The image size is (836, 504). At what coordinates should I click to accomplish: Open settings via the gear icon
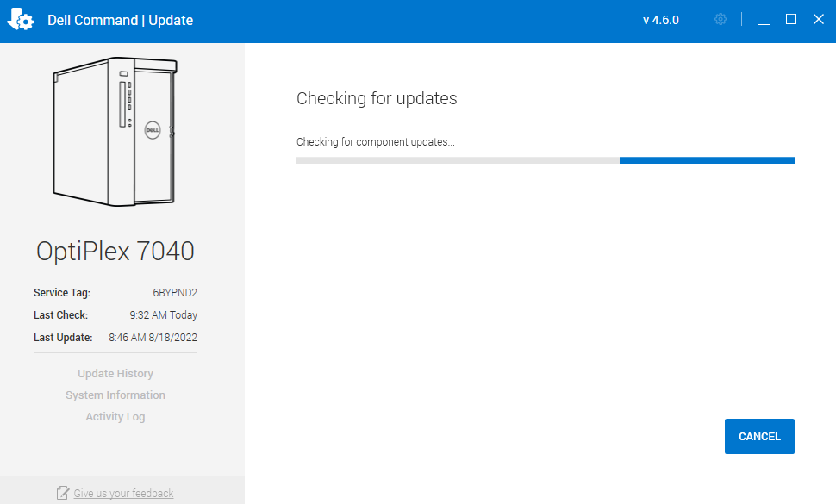pyautogui.click(x=721, y=19)
